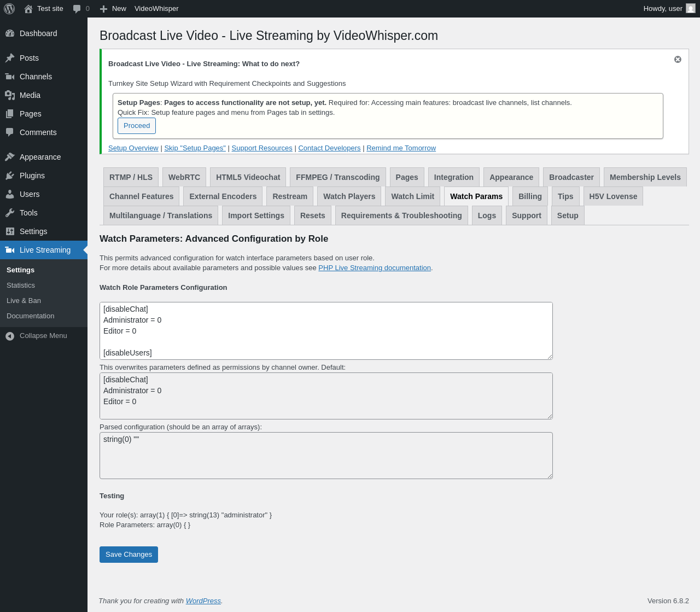Open Support Resources link
Viewport: 700px width, 612px height.
tap(262, 148)
